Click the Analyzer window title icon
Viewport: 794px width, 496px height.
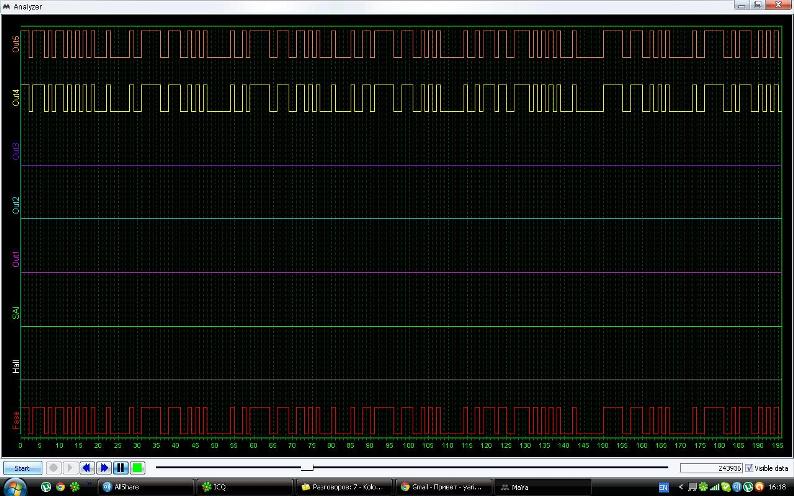click(6, 6)
